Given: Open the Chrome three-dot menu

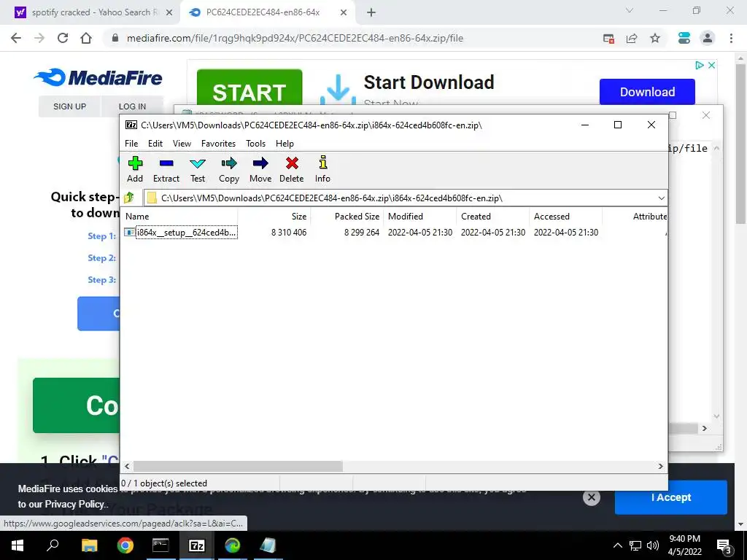Looking at the screenshot, I should pos(731,38).
